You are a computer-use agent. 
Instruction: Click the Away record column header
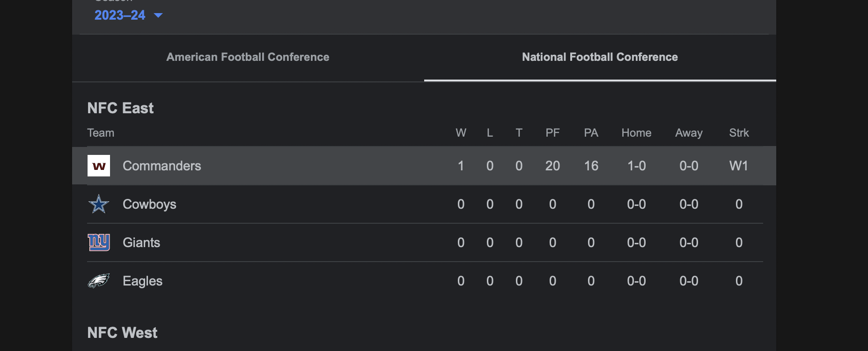click(x=689, y=133)
